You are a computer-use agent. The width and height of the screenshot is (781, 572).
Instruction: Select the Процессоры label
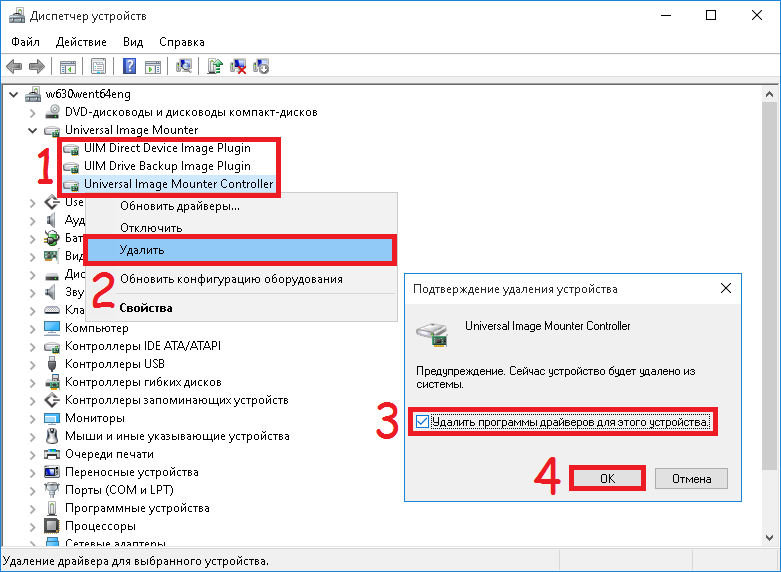(x=100, y=526)
